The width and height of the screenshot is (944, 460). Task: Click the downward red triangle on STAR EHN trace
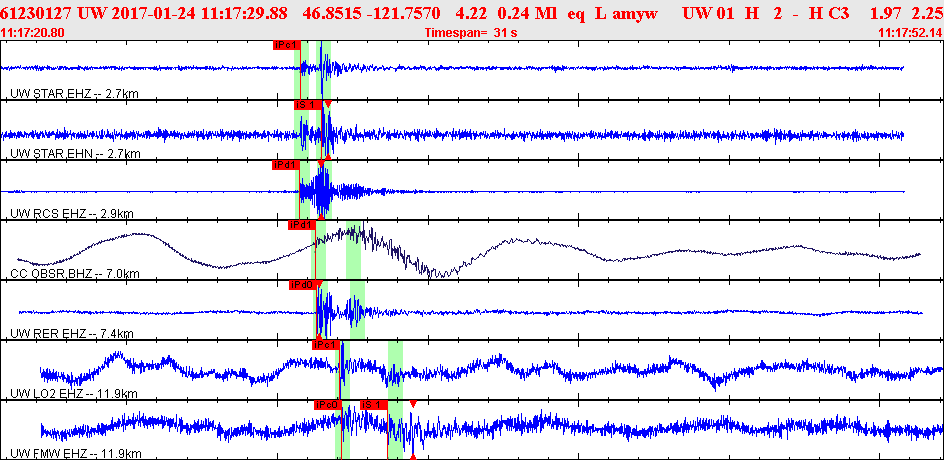(328, 104)
